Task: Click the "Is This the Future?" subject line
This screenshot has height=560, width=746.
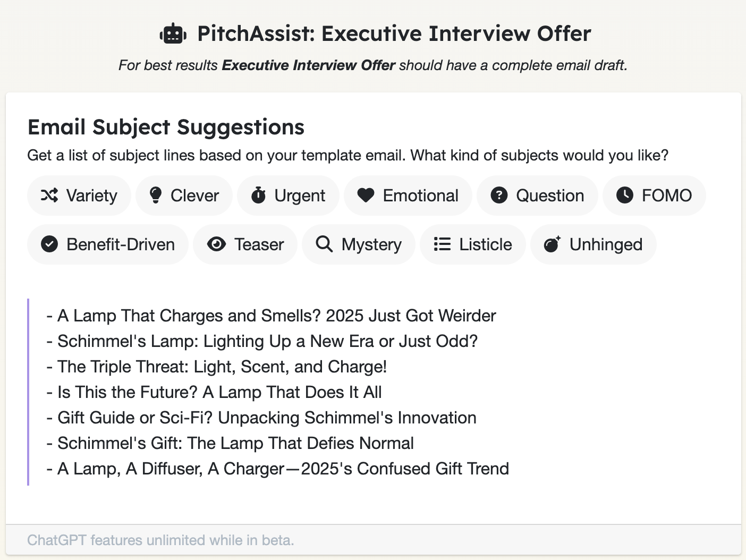Action: click(219, 392)
